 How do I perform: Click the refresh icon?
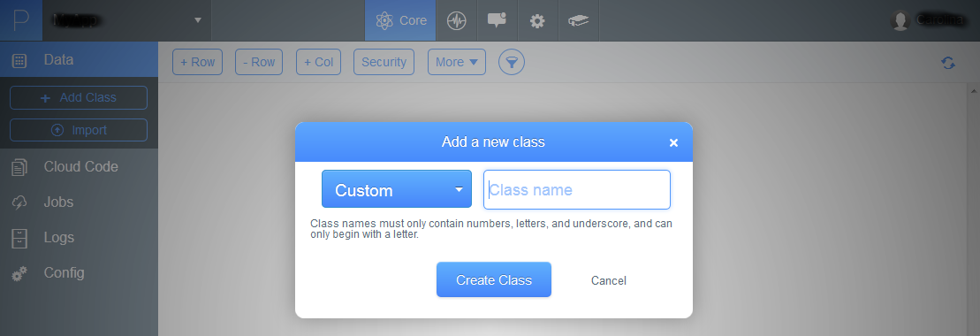pos(948,63)
